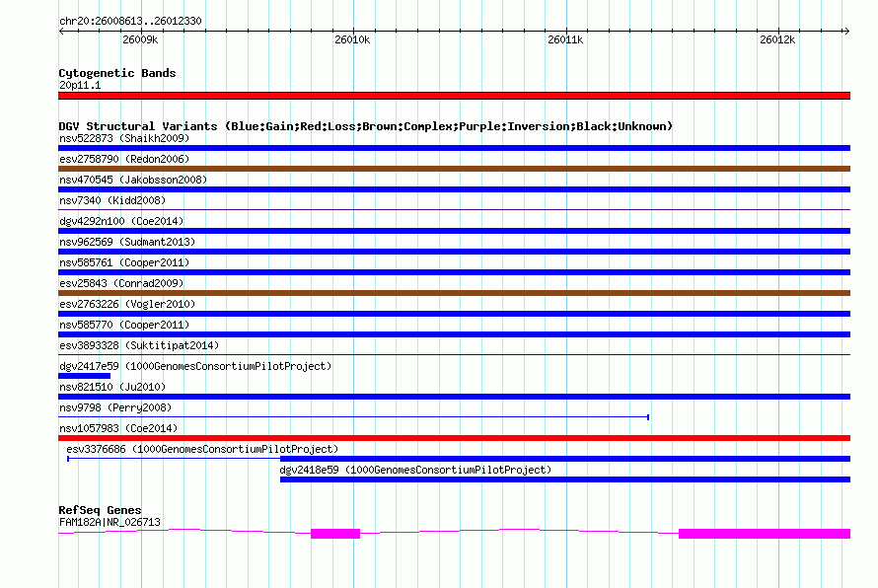Click nsv962569 (Sudmant2013) label

[x=127, y=242]
